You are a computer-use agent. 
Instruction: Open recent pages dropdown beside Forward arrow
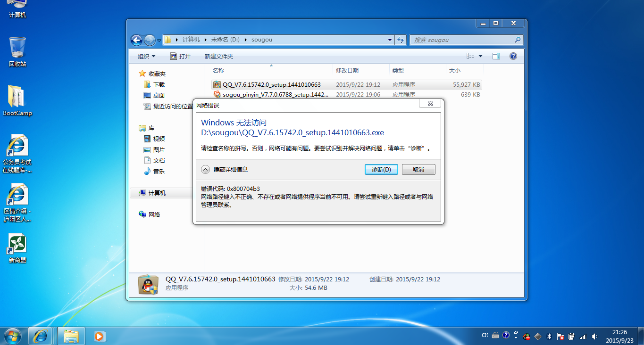159,41
